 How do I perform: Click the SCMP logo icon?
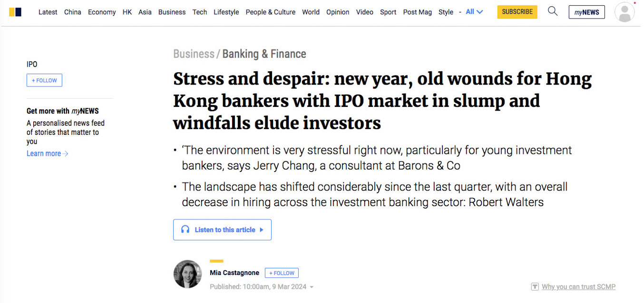(x=15, y=12)
